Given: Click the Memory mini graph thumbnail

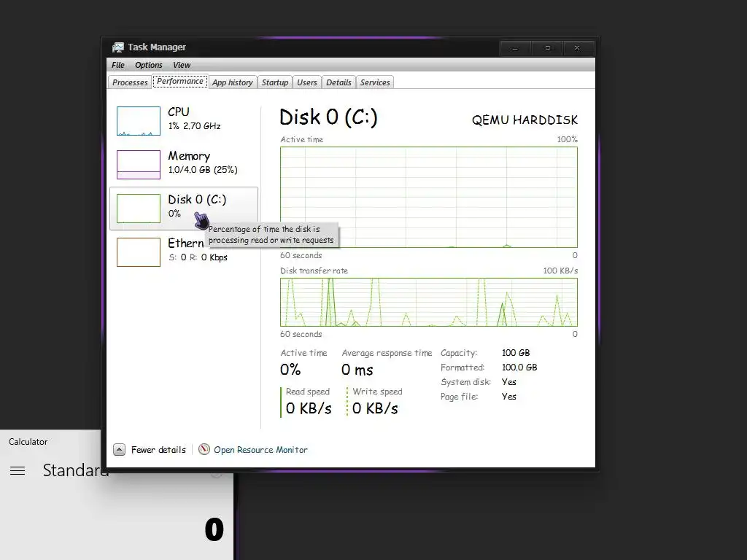Looking at the screenshot, I should click(138, 165).
